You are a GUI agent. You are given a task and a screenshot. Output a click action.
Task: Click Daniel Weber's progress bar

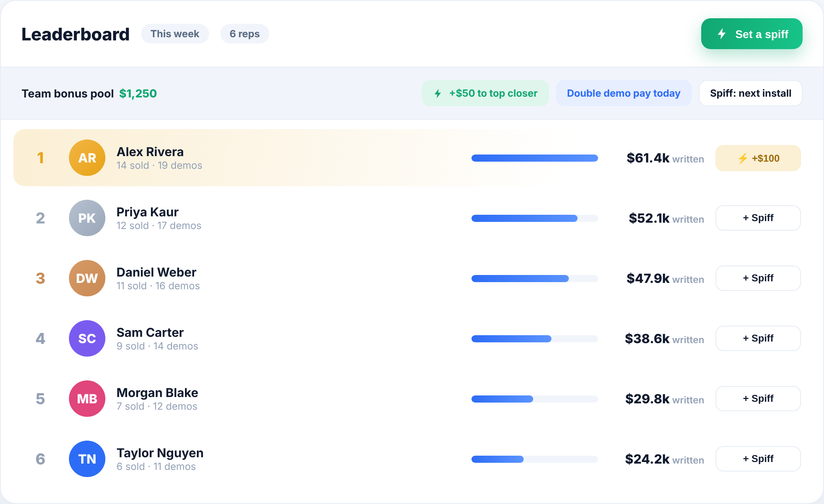click(x=535, y=279)
